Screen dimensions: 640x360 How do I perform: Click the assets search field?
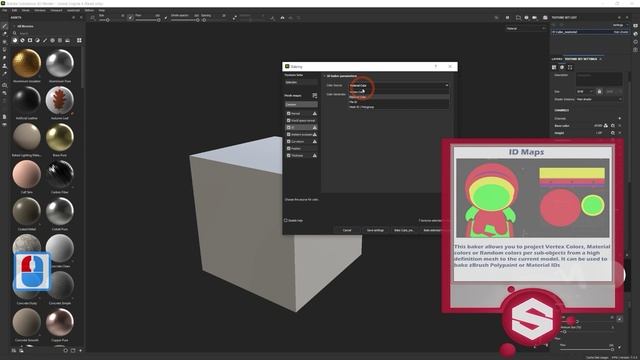(x=47, y=33)
